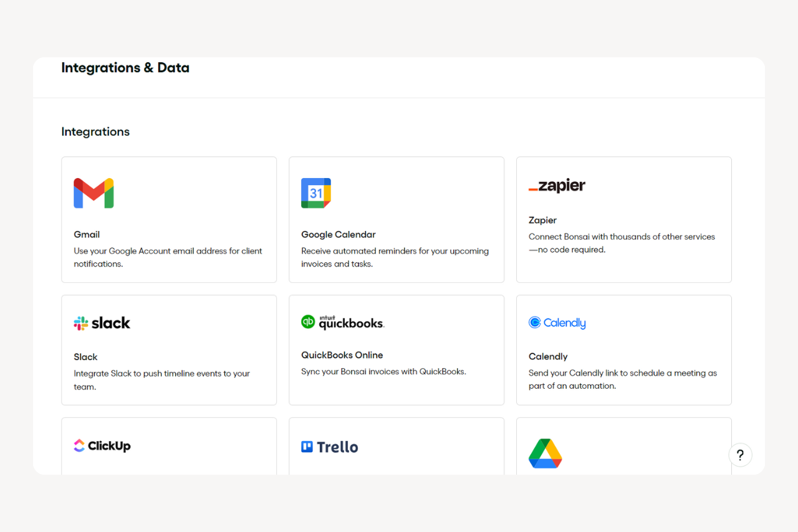Click the Trello logo
Screen dimensions: 798x532
click(330, 447)
